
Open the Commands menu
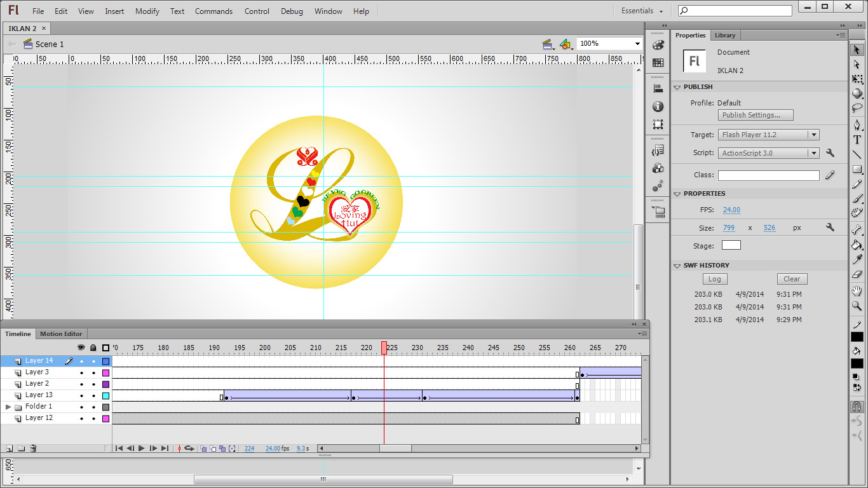(x=214, y=11)
